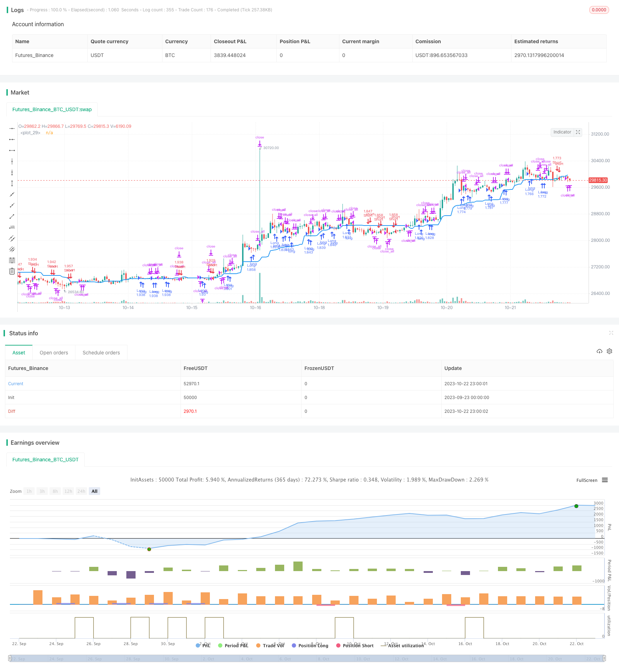This screenshot has height=672, width=619.
Task: Click the Estimated returns value 2970.1317996200014
Action: tap(539, 55)
